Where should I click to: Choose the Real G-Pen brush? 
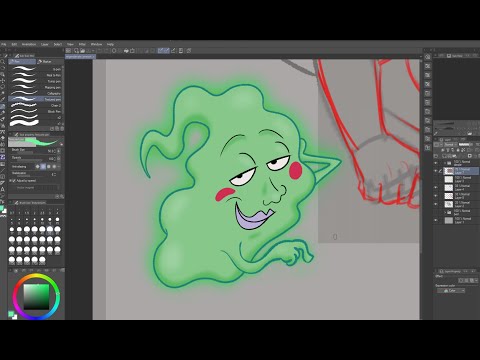click(x=35, y=75)
